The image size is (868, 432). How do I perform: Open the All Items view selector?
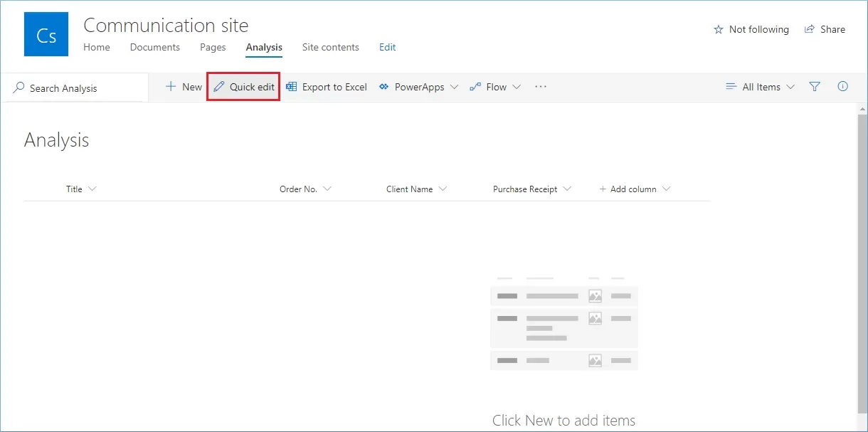760,87
